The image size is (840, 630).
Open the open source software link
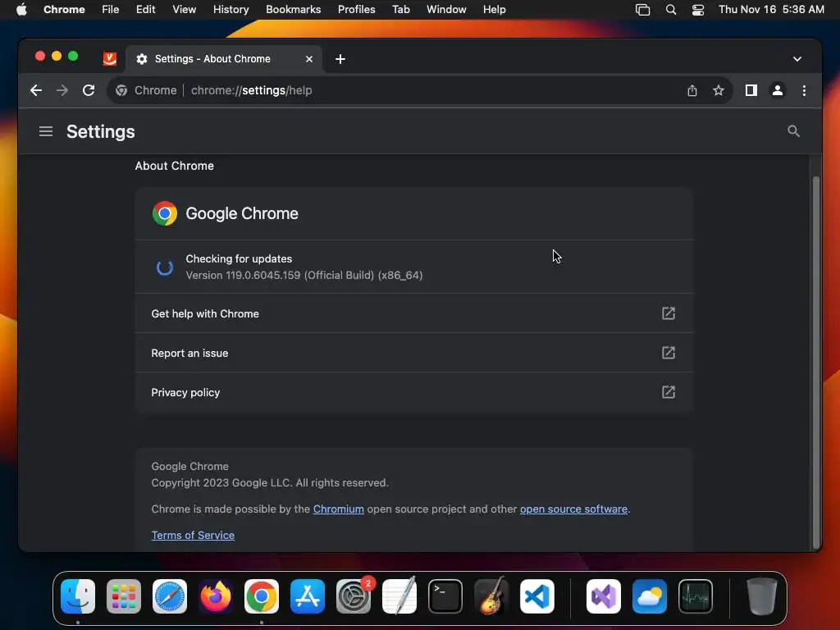click(573, 509)
